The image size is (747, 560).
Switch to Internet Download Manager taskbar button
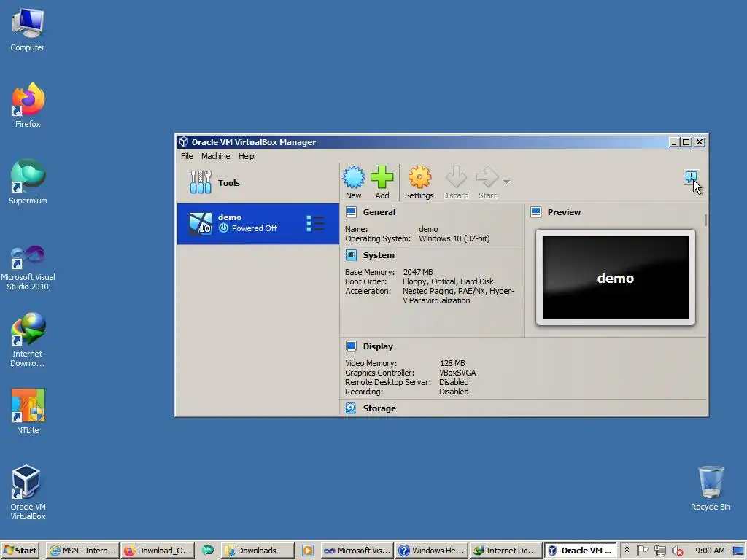506,551
